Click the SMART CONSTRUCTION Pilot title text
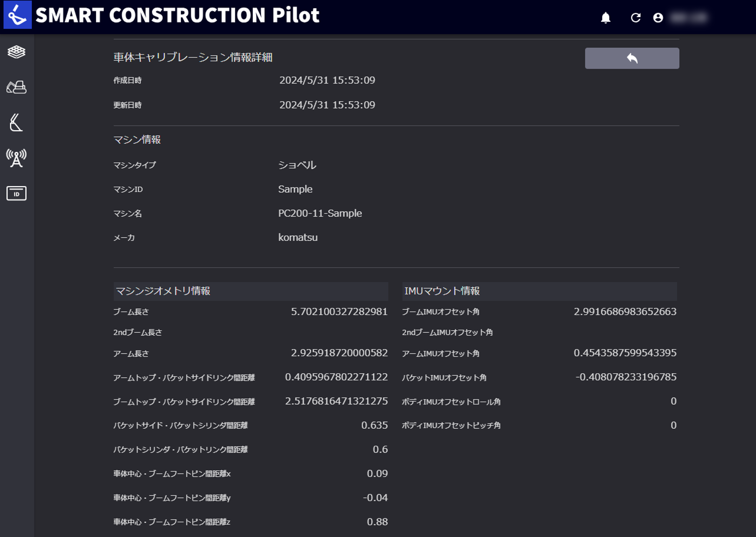The image size is (756, 537). point(177,15)
